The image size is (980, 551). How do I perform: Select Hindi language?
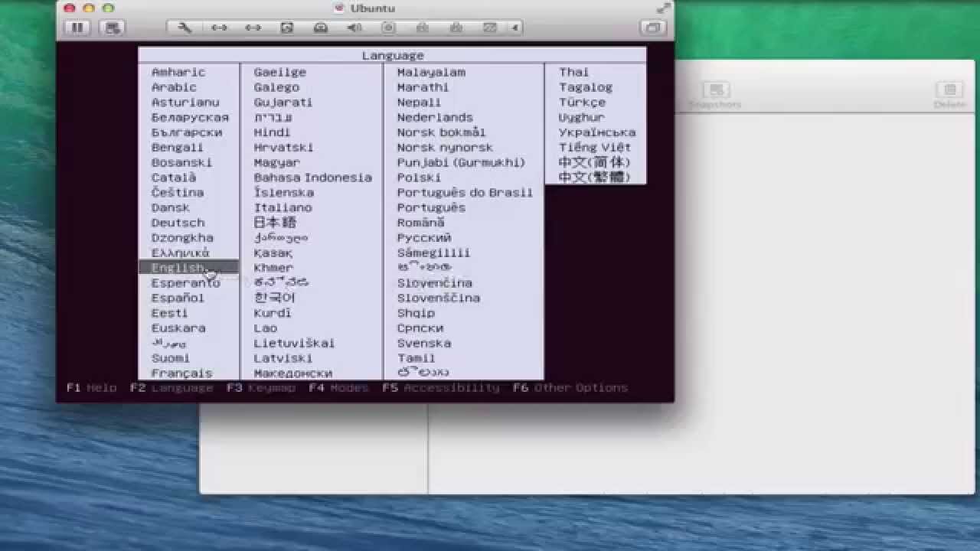point(272,132)
